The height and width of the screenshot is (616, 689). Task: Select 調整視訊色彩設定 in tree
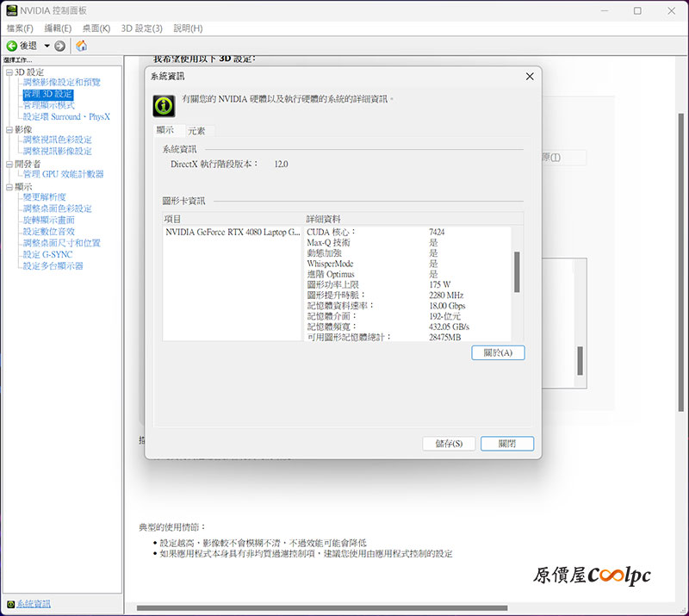pos(58,140)
